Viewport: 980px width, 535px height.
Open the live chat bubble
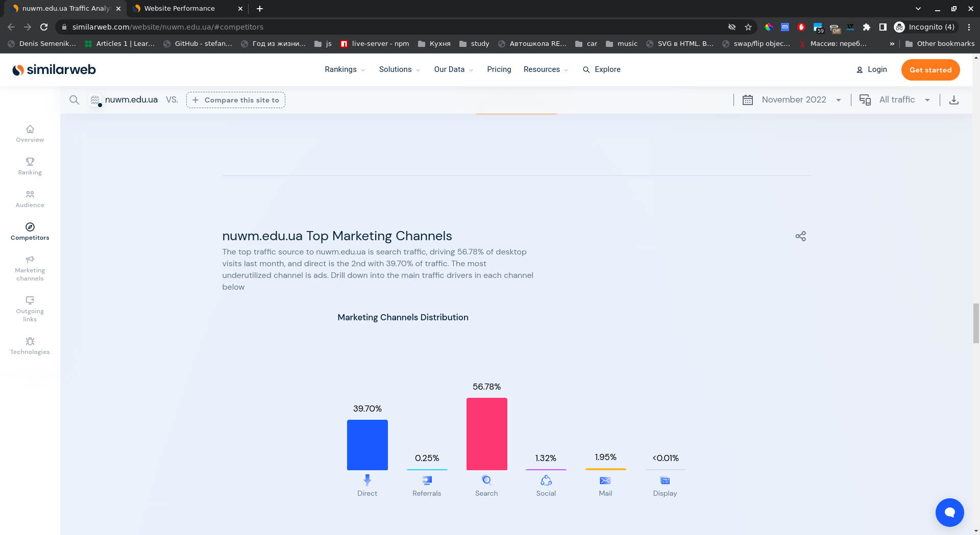(949, 512)
